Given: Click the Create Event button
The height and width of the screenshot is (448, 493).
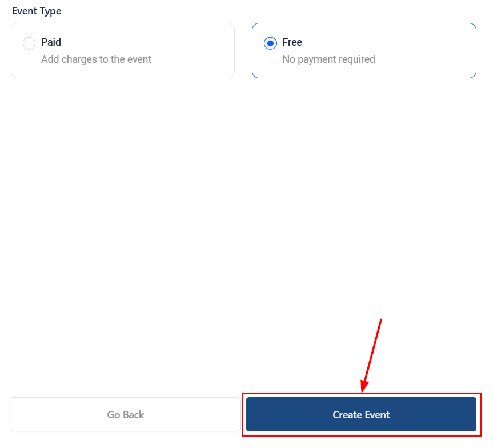Looking at the screenshot, I should coord(361,414).
